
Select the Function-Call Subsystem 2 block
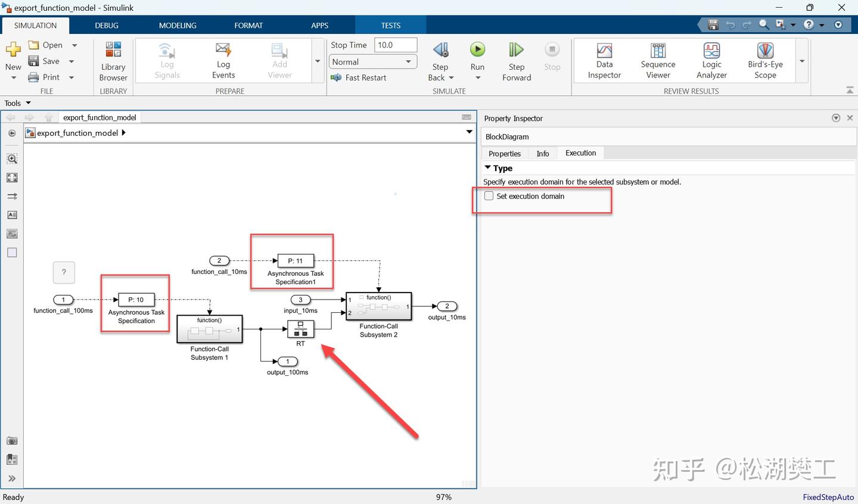click(x=379, y=306)
